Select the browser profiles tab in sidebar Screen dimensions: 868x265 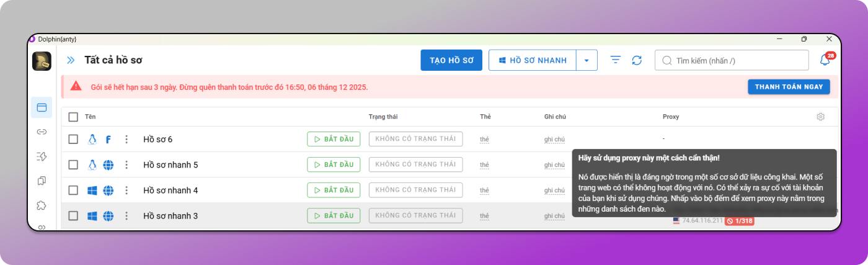(42, 107)
